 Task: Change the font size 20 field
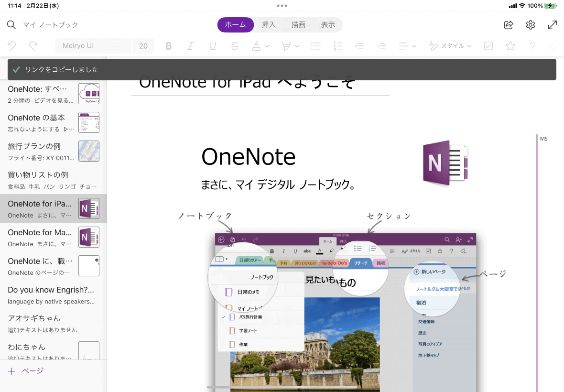pos(143,46)
